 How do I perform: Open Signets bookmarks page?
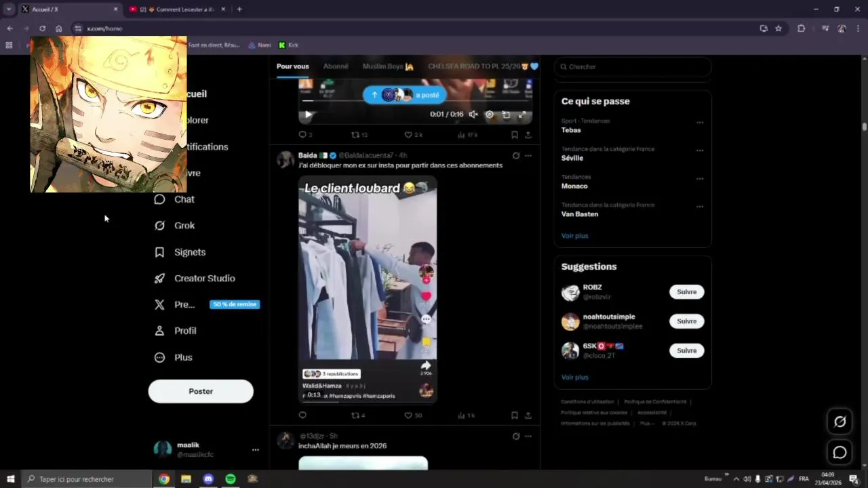point(180,252)
